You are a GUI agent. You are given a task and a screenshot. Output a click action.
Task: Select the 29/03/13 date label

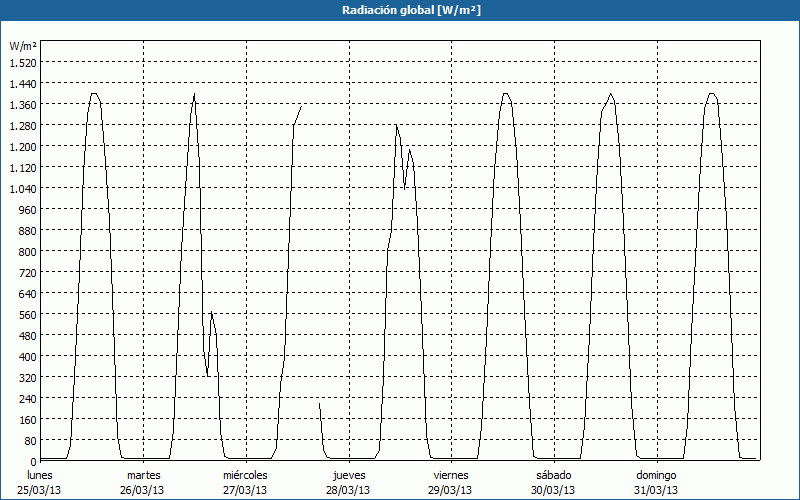coord(450,490)
